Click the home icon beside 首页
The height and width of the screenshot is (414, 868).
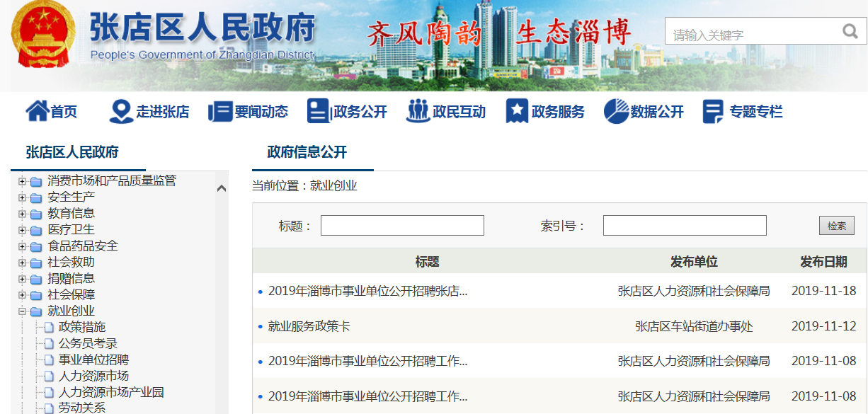coord(36,111)
